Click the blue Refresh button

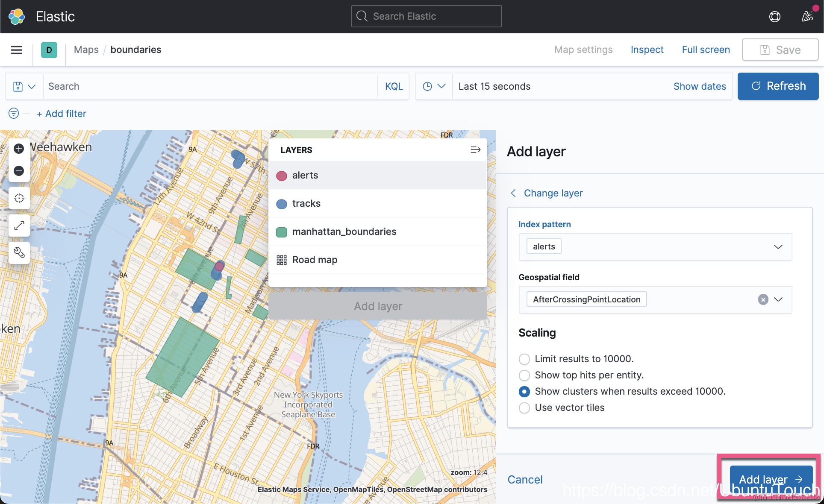tap(778, 86)
